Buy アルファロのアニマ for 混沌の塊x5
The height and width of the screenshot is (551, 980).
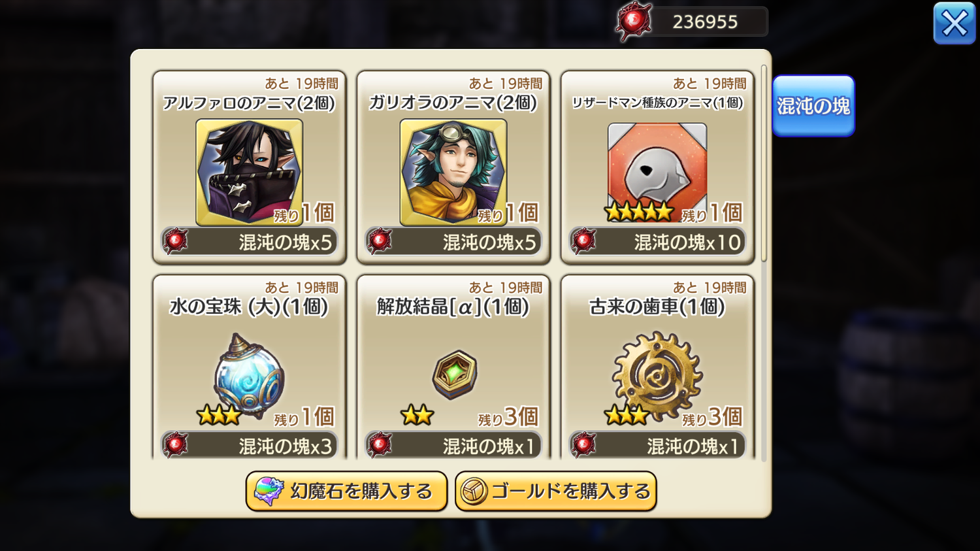[x=250, y=242]
